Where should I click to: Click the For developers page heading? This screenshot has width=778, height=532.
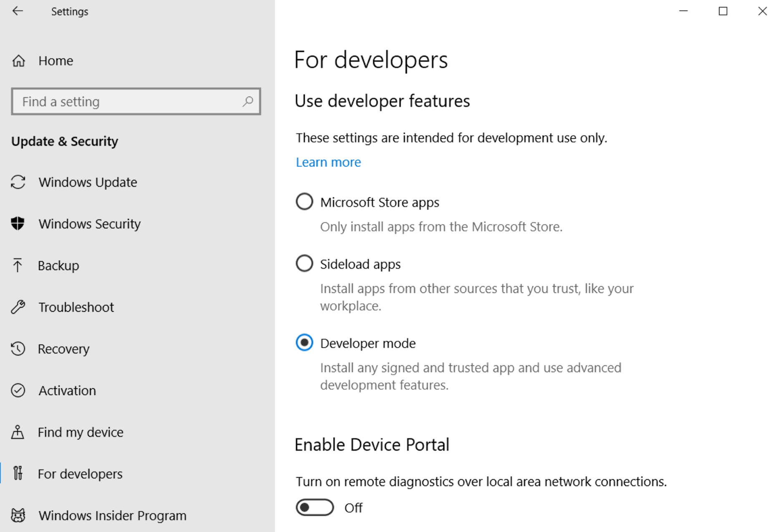point(371,60)
